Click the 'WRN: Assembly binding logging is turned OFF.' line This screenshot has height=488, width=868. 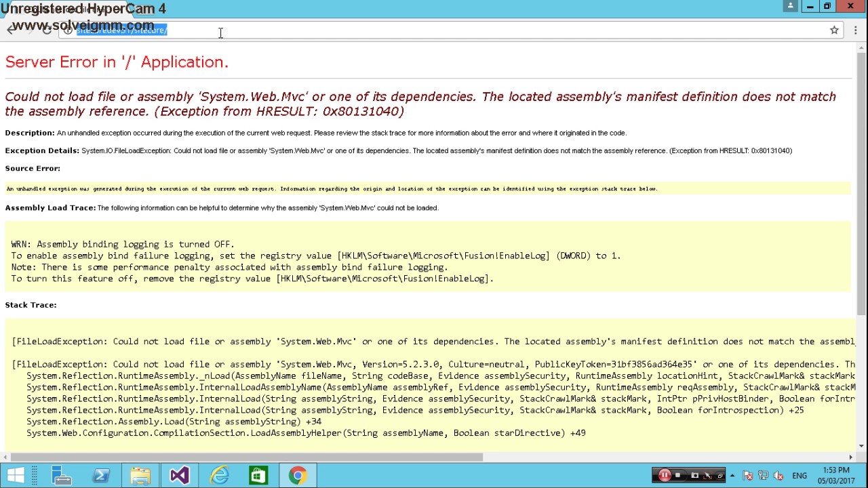click(123, 244)
